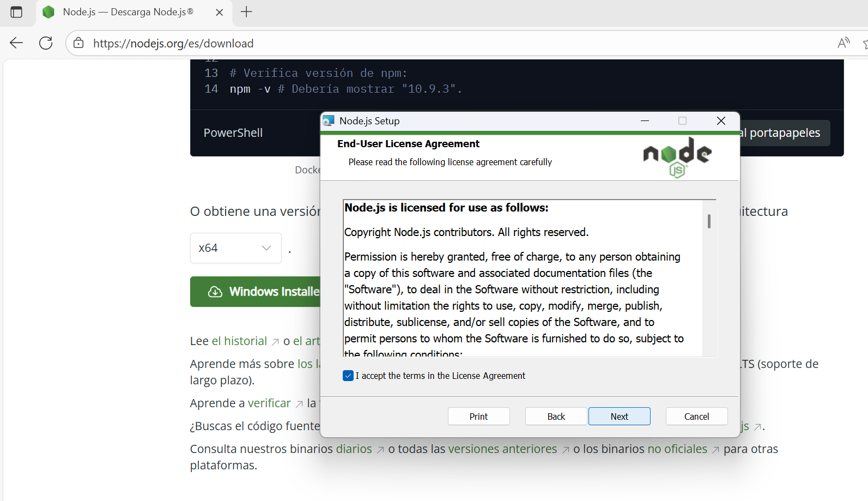Screen dimensions: 868x501
Task: Click the 'Copyright Node.js contributors' line
Action: (x=466, y=232)
